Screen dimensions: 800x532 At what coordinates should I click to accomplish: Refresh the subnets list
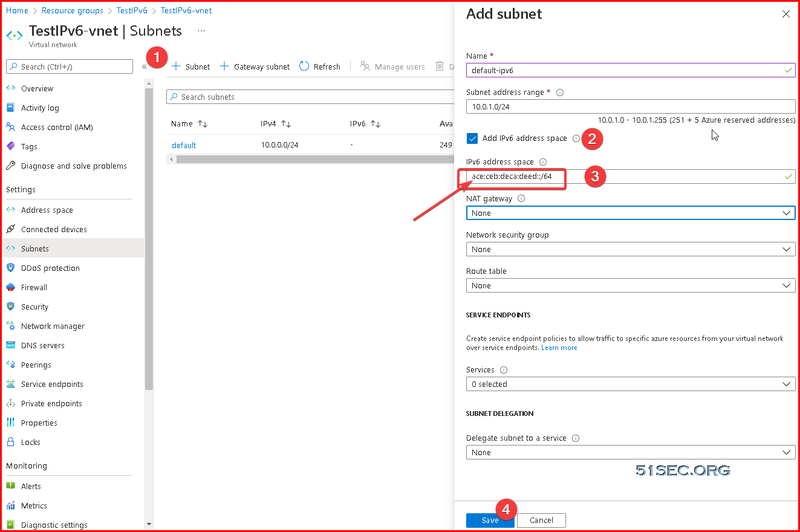click(320, 66)
